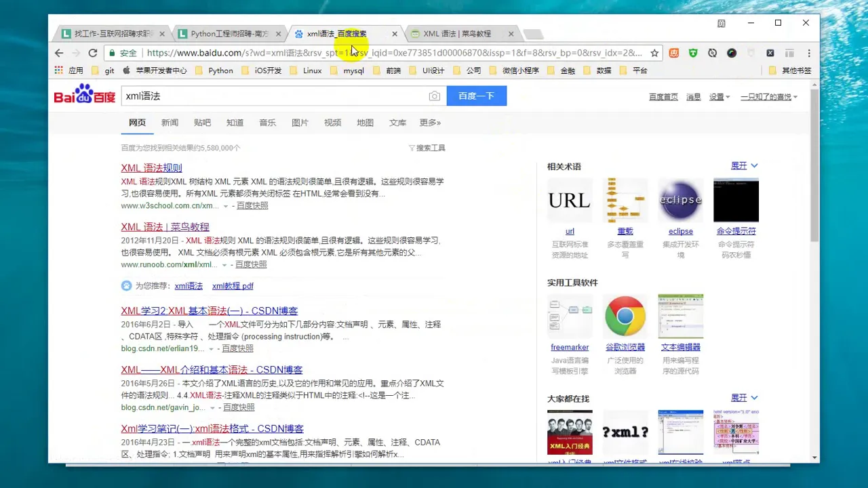Image resolution: width=868 pixels, height=488 pixels.
Task: Bookmark page with the star icon
Action: tap(654, 53)
